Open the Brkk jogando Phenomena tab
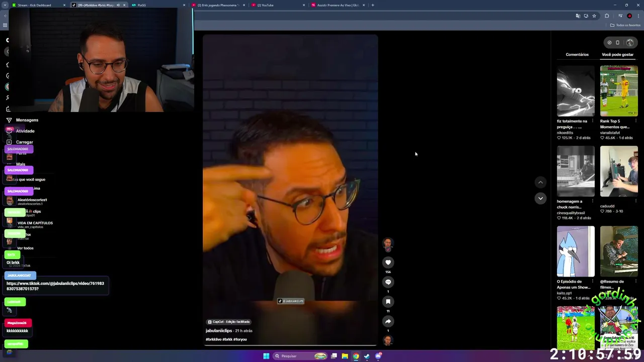644x362 pixels. (218, 5)
